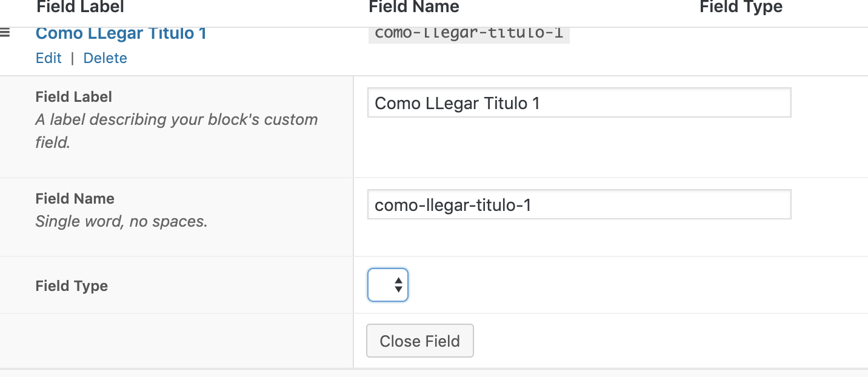This screenshot has width=868, height=377.
Task: Click the Single word, no spaces hint text
Action: pyautogui.click(x=122, y=221)
